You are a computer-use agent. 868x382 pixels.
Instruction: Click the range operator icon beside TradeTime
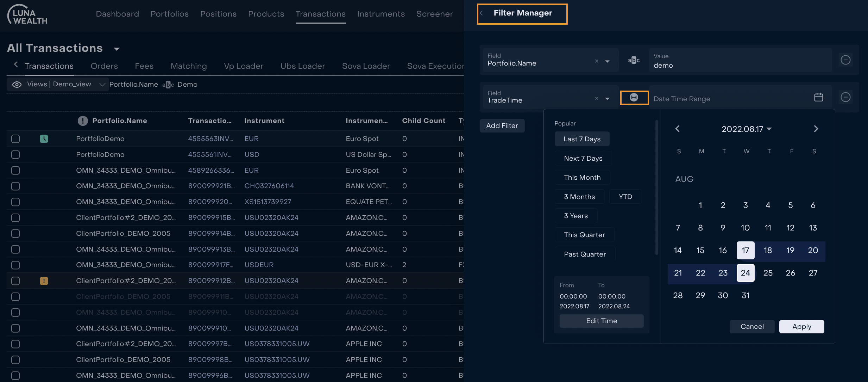click(634, 98)
